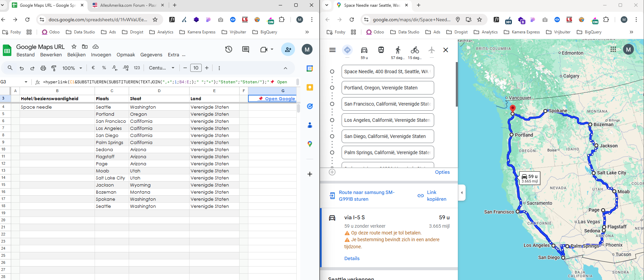
Task: Pick the public transit mode icon
Action: click(x=381, y=50)
